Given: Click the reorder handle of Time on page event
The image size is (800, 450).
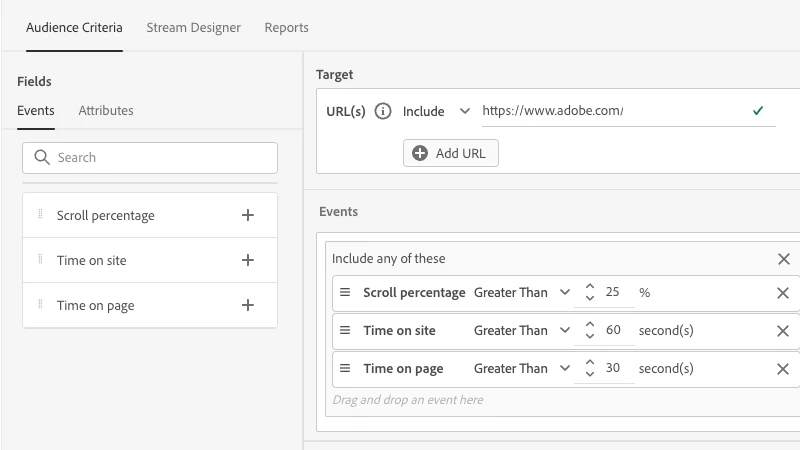Looking at the screenshot, I should (345, 368).
